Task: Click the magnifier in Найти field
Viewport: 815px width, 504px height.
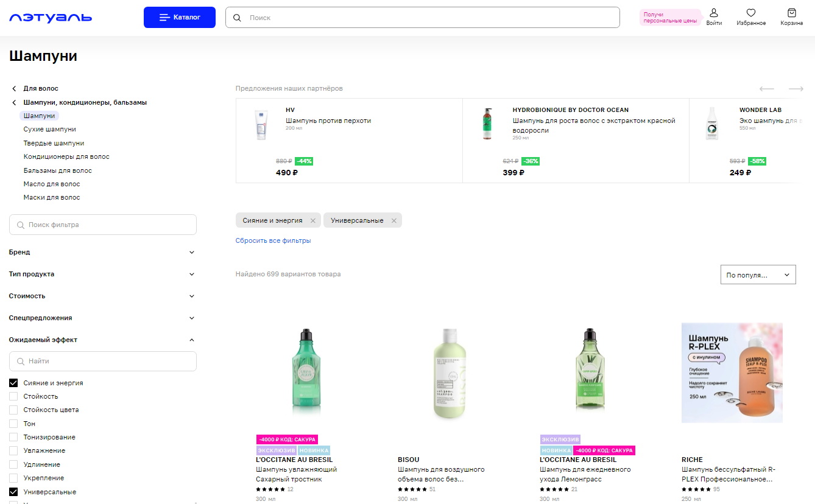Action: 21,361
